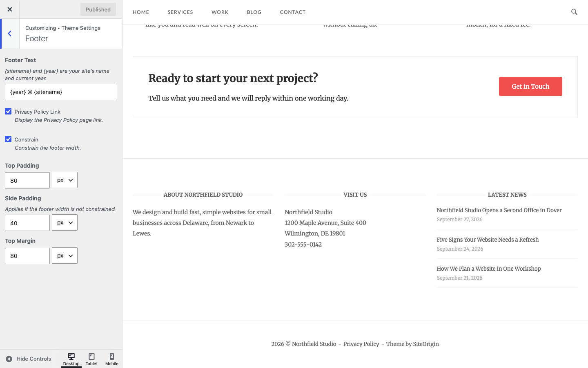The image size is (588, 368).
Task: Toggle the Constrain footer width checkbox
Action: tap(8, 139)
